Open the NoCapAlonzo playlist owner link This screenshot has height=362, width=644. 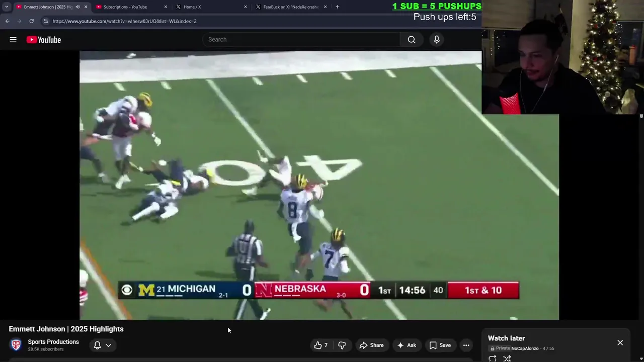click(x=525, y=348)
